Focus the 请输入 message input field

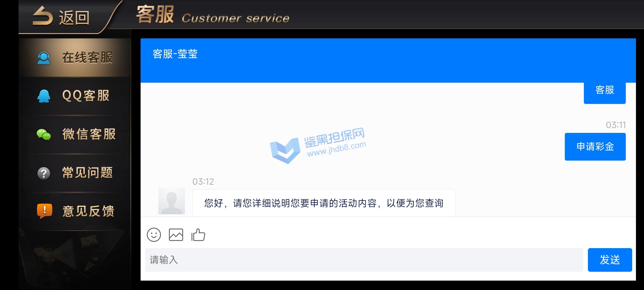pos(364,260)
